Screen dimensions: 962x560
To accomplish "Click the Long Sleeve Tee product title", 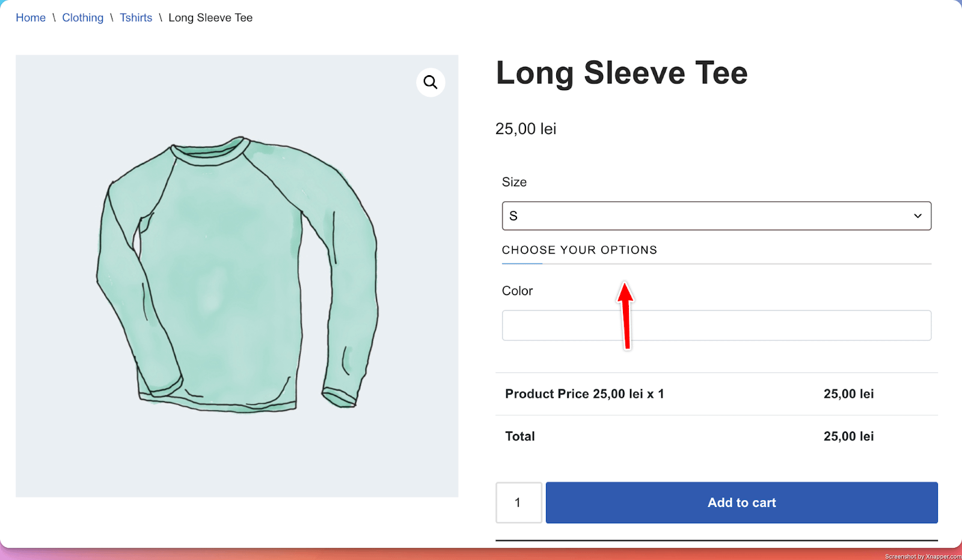I will 621,73.
